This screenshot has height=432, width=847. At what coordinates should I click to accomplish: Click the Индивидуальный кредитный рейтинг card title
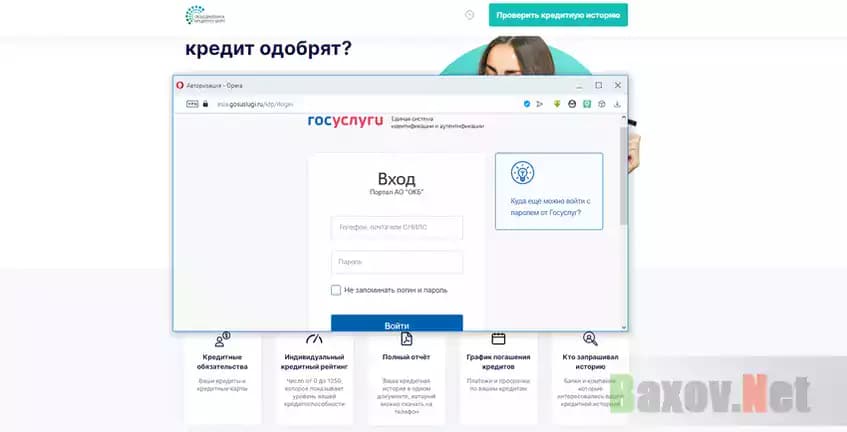(x=314, y=362)
